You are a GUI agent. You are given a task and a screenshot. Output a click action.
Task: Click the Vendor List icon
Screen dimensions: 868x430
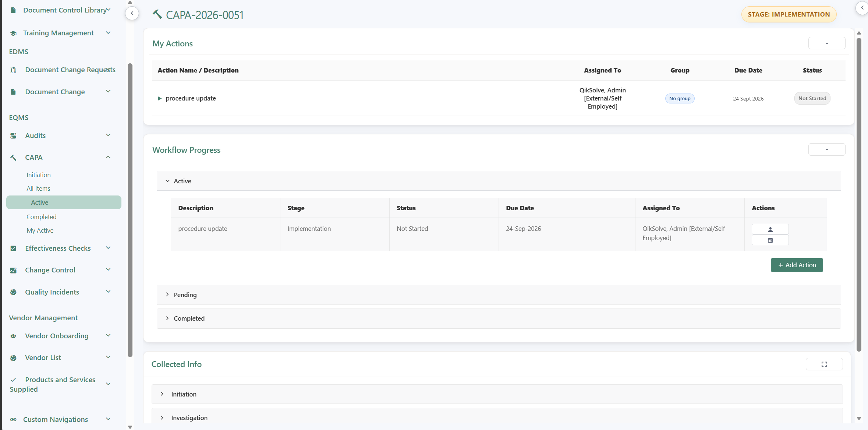point(13,358)
